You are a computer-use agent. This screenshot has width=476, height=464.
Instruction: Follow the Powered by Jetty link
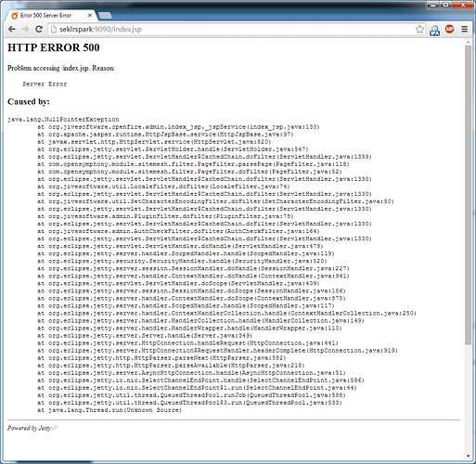point(32,428)
